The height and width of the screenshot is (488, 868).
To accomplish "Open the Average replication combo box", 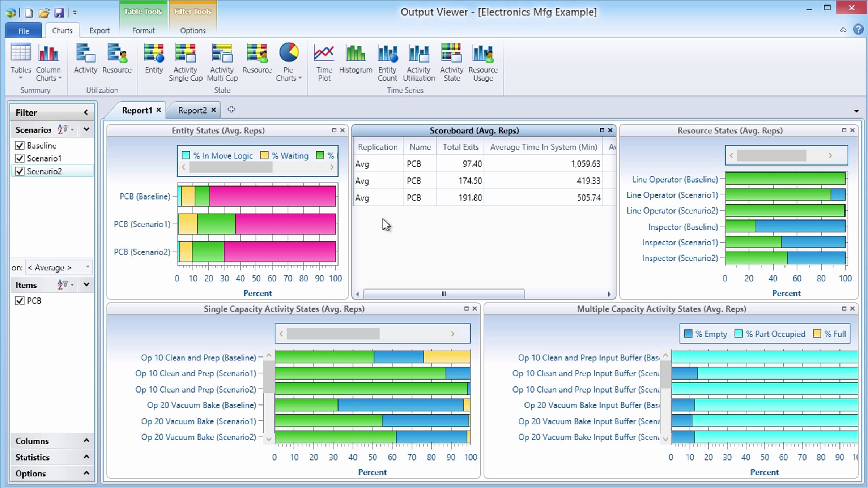I will [x=58, y=267].
